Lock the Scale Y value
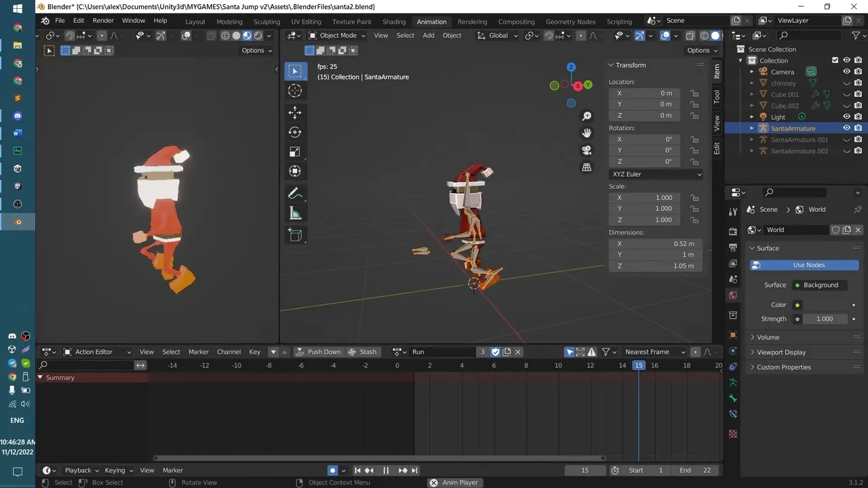Image resolution: width=868 pixels, height=488 pixels. pos(694,209)
